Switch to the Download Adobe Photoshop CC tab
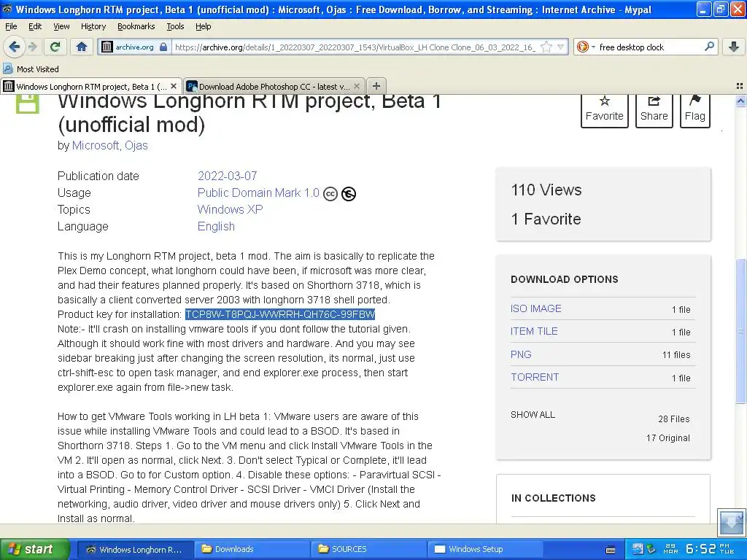This screenshot has height=560, width=747. coord(274,86)
